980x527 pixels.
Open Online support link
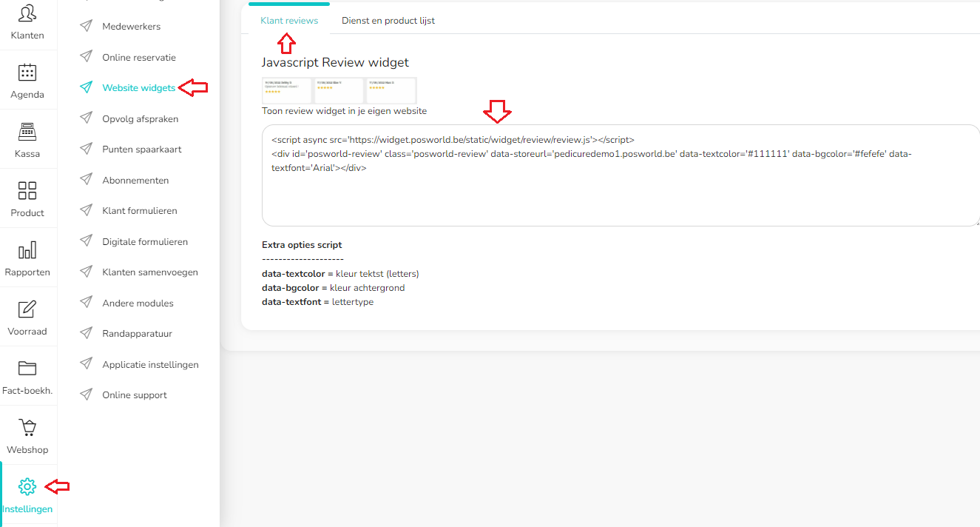135,395
